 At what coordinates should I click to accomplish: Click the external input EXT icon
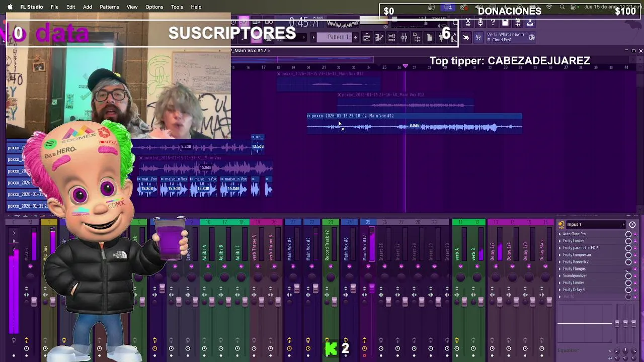[x=561, y=225]
